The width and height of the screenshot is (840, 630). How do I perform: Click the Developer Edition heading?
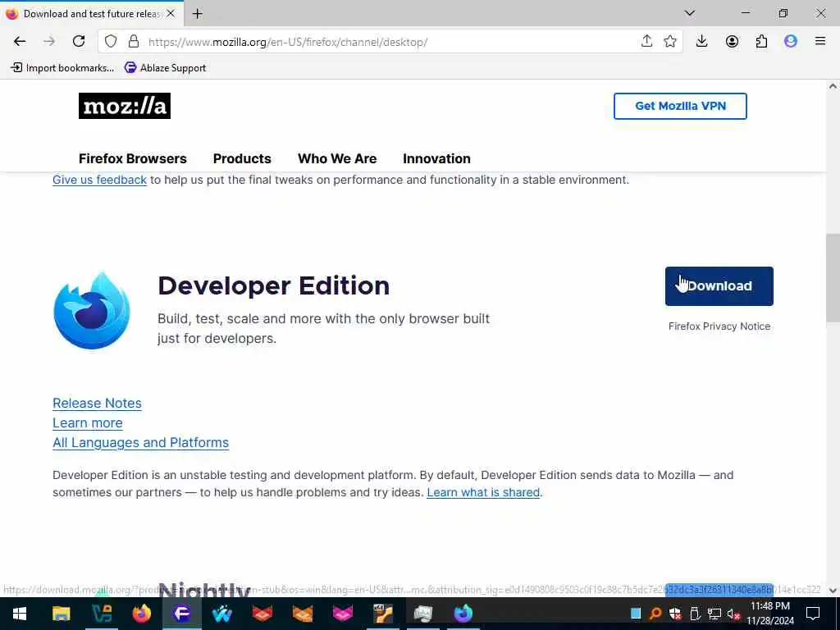(x=273, y=285)
